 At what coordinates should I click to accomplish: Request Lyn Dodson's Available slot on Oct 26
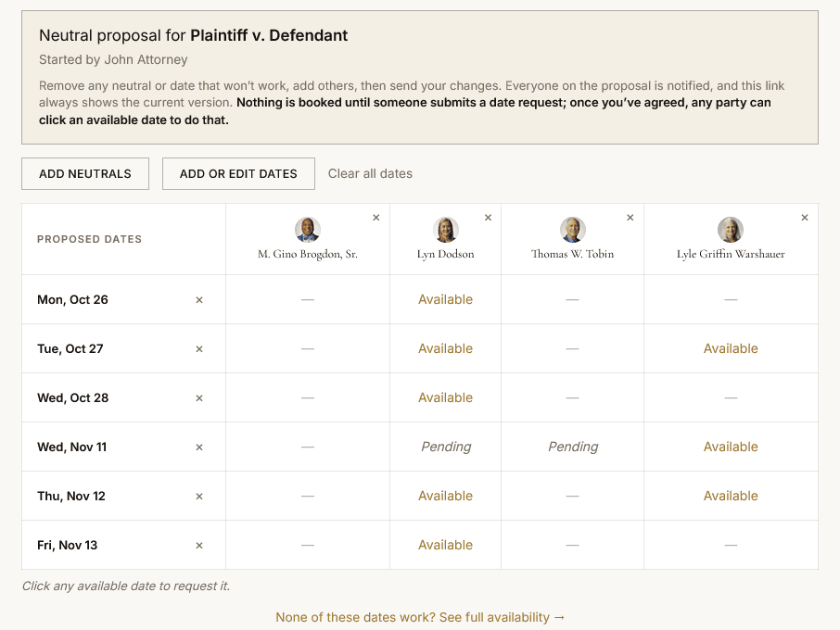pyautogui.click(x=446, y=299)
